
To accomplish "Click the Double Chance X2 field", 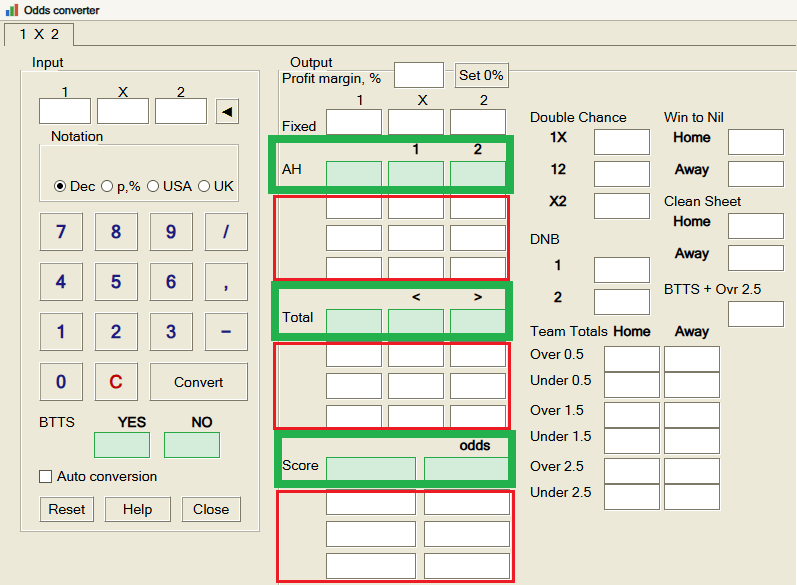I will point(622,206).
